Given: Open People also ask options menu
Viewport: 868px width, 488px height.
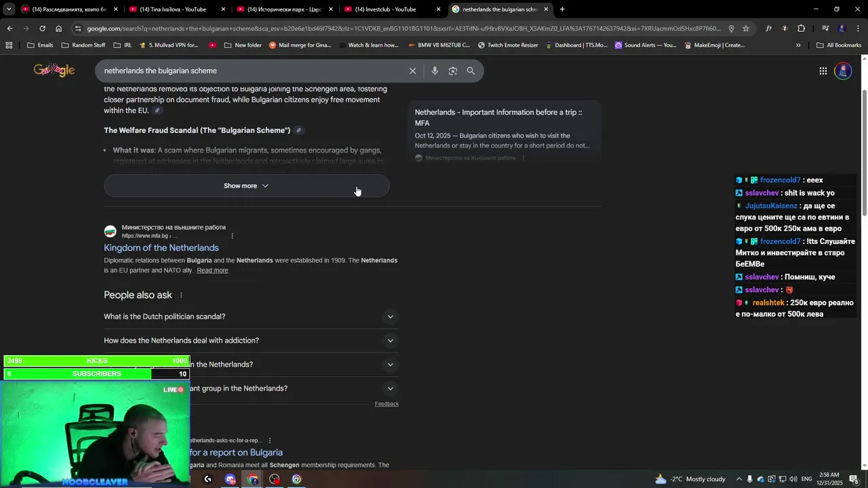Looking at the screenshot, I should point(181,296).
